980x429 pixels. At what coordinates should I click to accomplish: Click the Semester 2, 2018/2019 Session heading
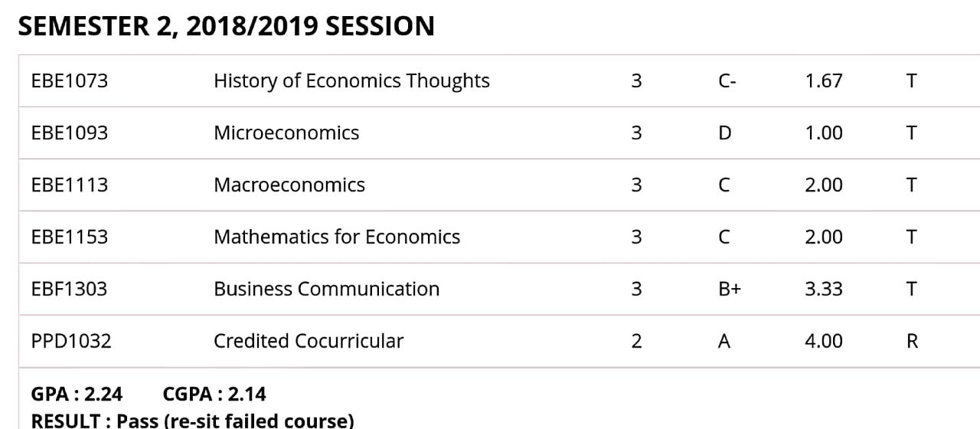(x=226, y=27)
